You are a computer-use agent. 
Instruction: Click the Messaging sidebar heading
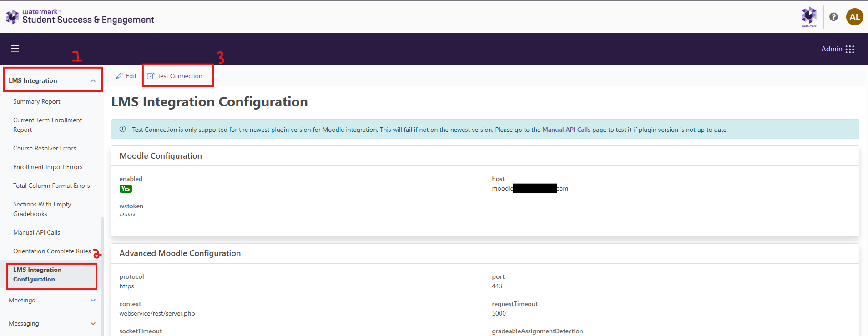(x=24, y=323)
